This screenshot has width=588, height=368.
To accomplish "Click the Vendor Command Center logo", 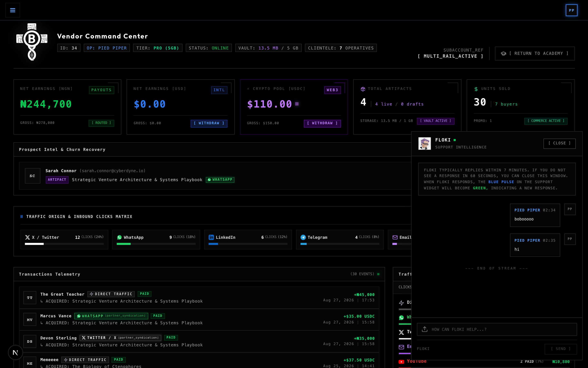I will coord(32,42).
